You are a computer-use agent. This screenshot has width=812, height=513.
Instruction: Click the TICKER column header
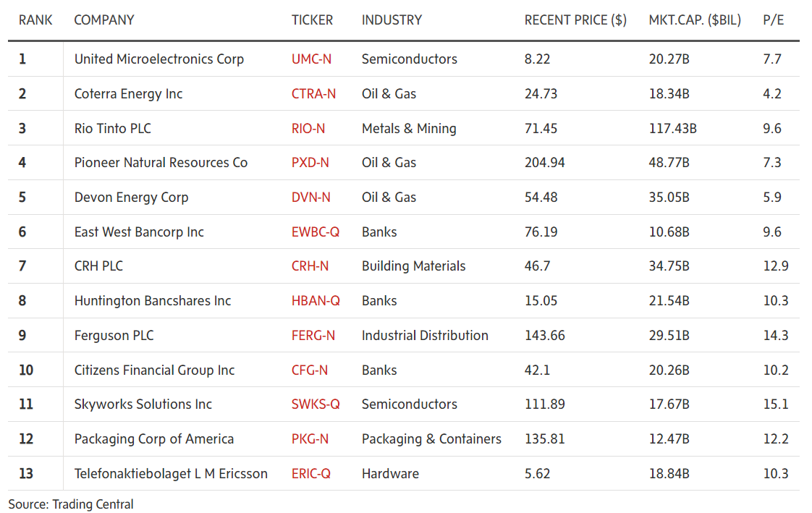312,20
